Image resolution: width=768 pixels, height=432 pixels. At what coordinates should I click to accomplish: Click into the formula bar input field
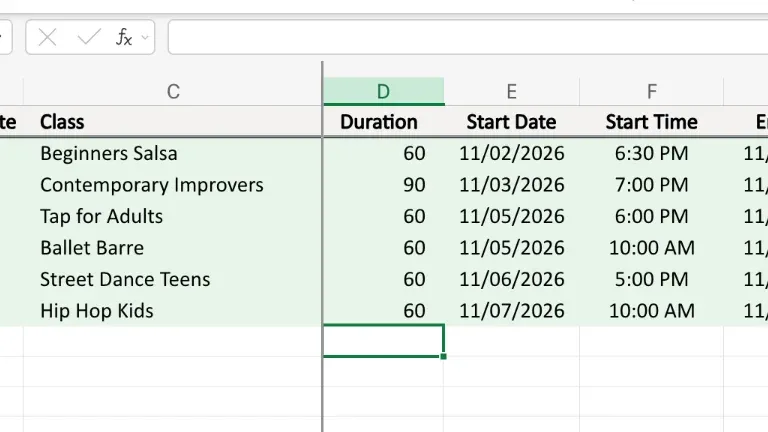pos(468,37)
